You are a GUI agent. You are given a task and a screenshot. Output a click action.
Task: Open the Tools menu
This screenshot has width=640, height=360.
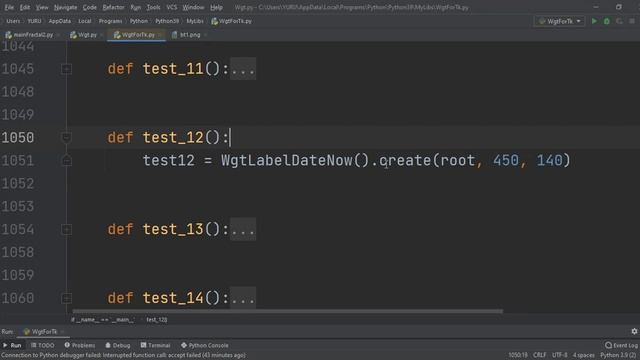point(153,7)
